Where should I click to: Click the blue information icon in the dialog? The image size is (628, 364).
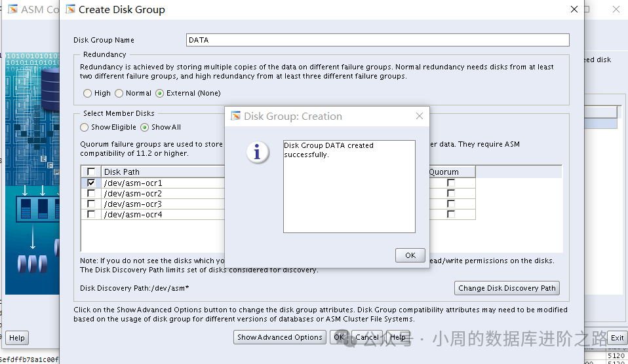(x=257, y=153)
